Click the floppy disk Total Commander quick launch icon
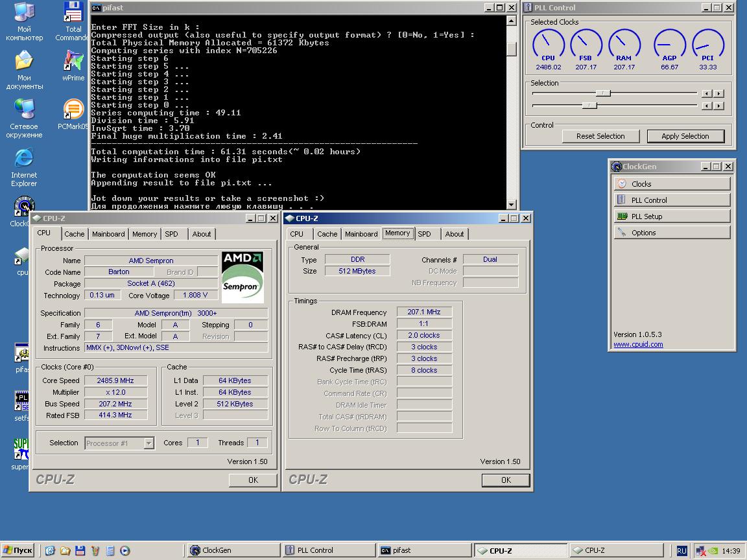The image size is (747, 560). pos(80,550)
